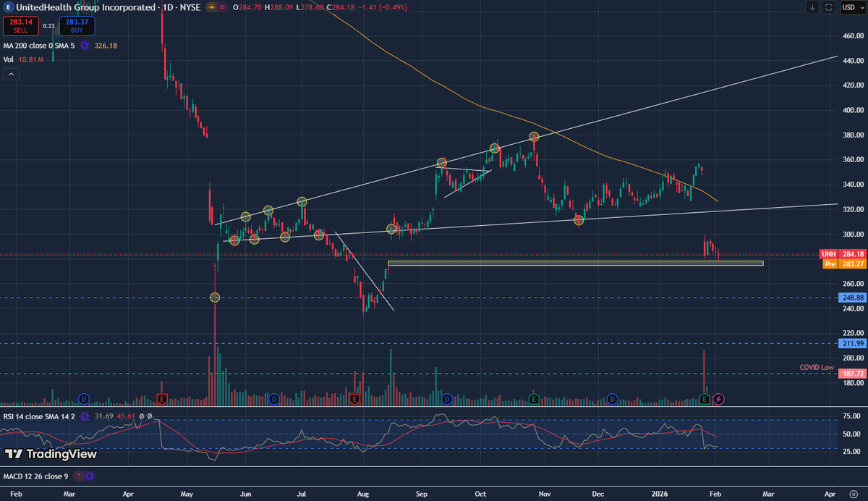Click the earnings marker in late July
868x501 pixels.
pos(354,399)
